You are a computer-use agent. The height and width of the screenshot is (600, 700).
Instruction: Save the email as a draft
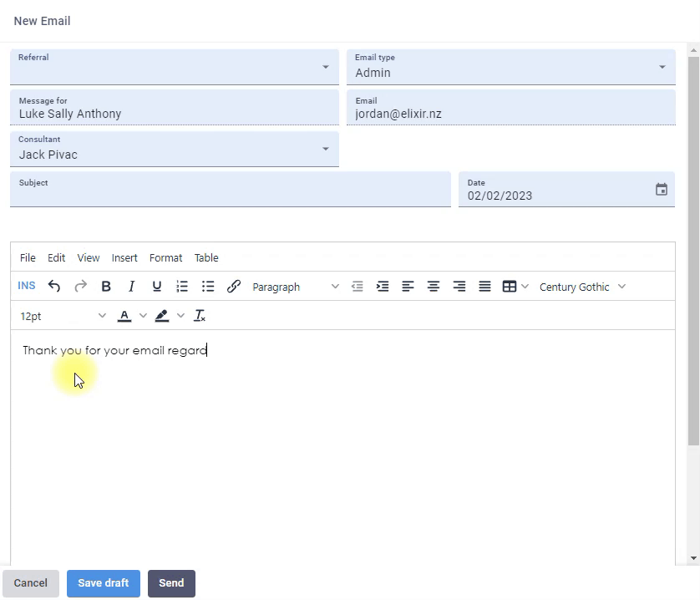point(103,583)
